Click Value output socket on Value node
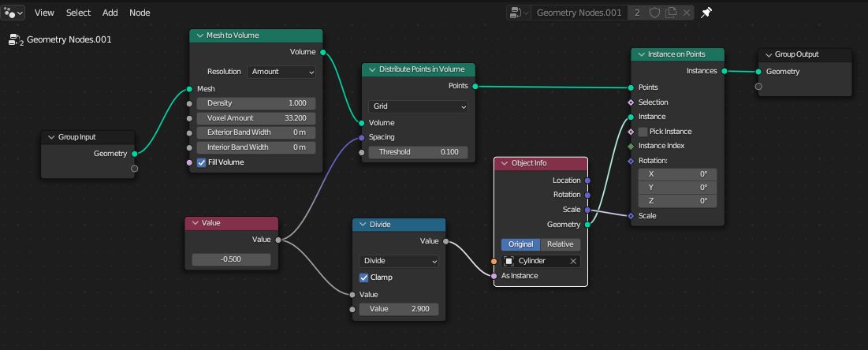Screen dimensions: 868x350 (x=278, y=240)
